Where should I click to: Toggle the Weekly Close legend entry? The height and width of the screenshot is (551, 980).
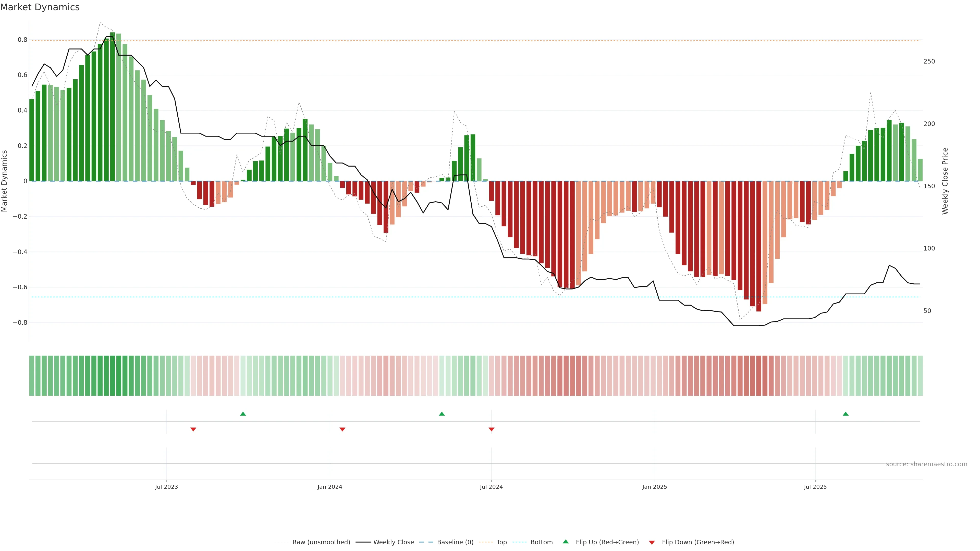[x=393, y=542]
